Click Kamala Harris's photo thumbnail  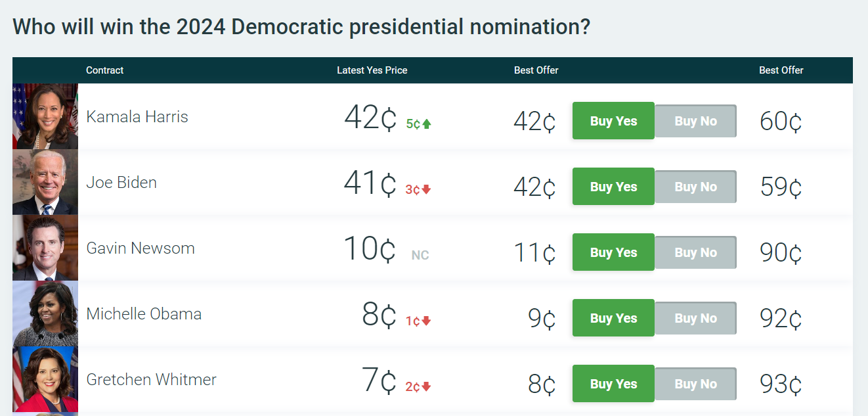(x=45, y=116)
